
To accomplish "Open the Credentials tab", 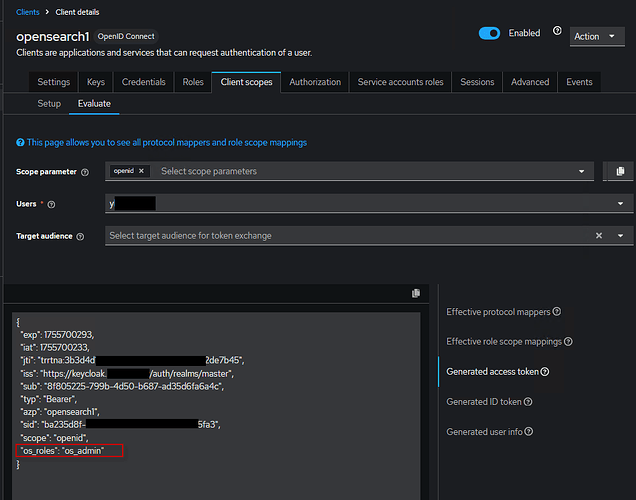I will [x=144, y=82].
